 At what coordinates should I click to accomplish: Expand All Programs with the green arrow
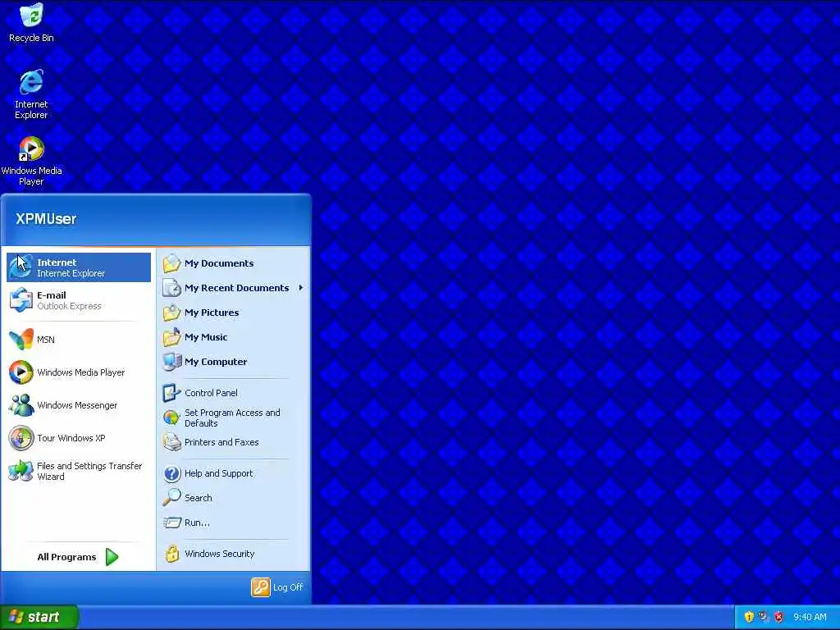tap(112, 557)
